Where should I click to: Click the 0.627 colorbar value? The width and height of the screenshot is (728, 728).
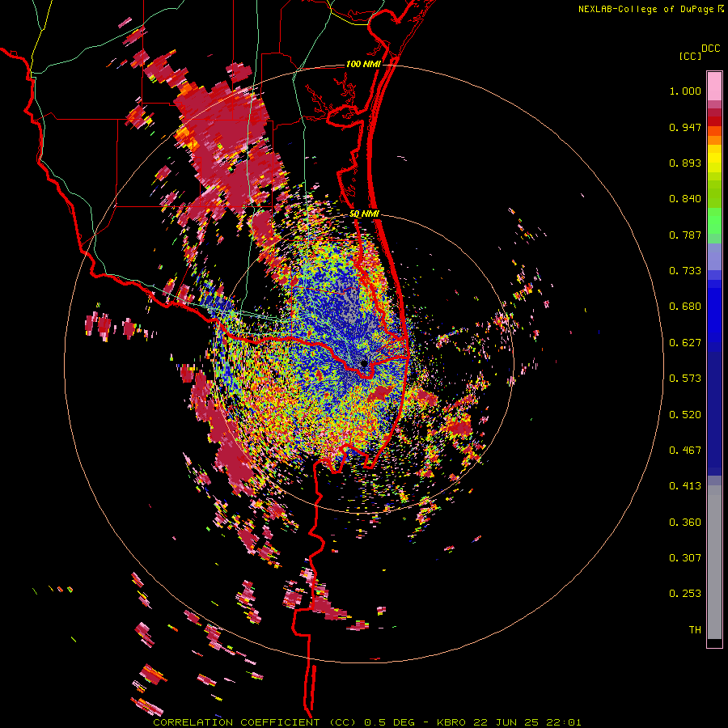(685, 343)
